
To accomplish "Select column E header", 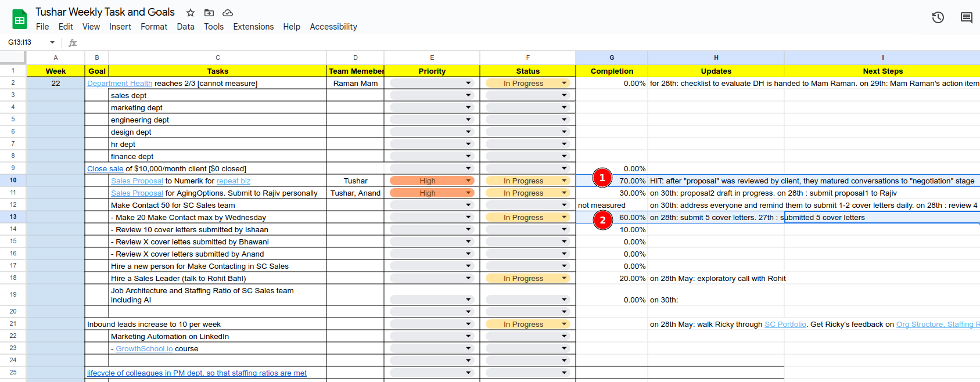I will 432,57.
